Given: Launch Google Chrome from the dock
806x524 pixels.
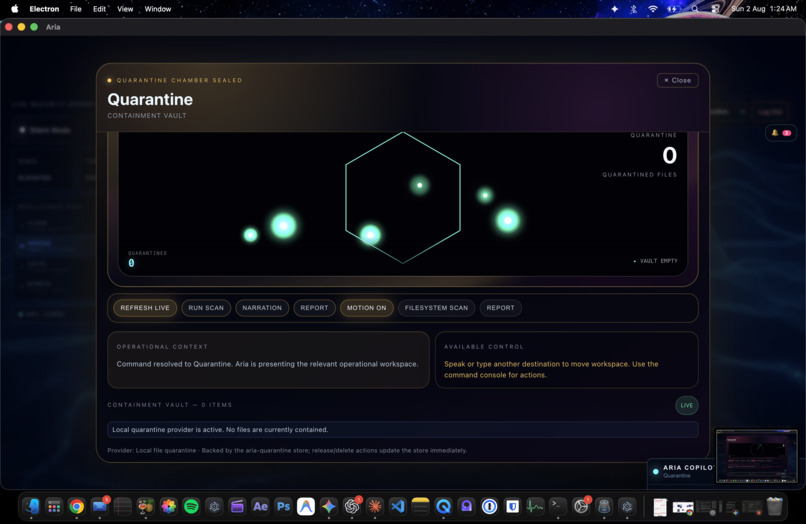Looking at the screenshot, I should point(77,507).
